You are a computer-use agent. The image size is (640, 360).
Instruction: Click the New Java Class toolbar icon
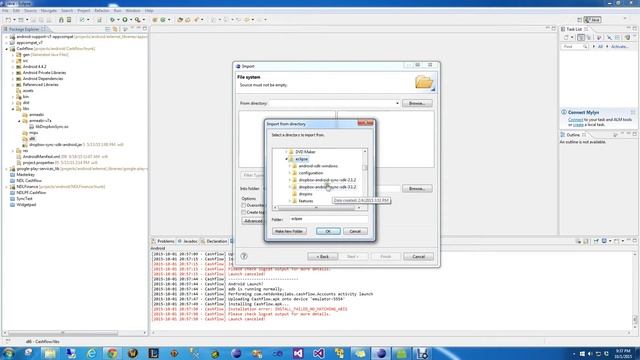click(x=163, y=20)
